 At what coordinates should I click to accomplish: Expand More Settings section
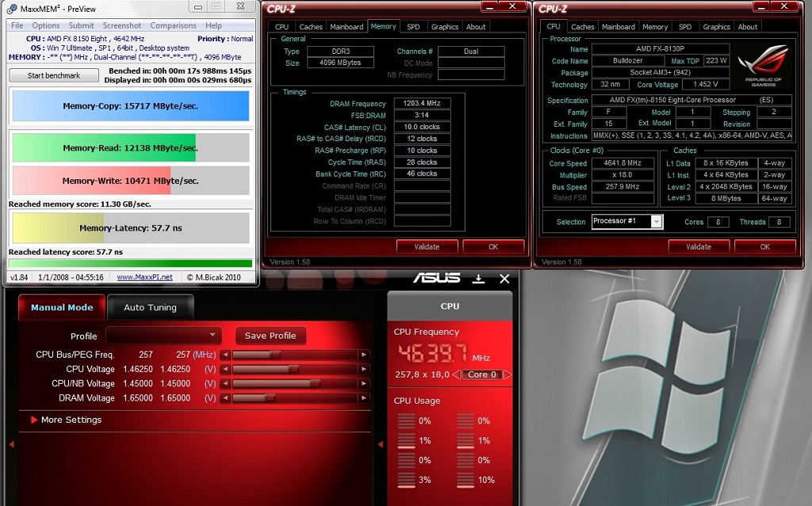pyautogui.click(x=67, y=420)
